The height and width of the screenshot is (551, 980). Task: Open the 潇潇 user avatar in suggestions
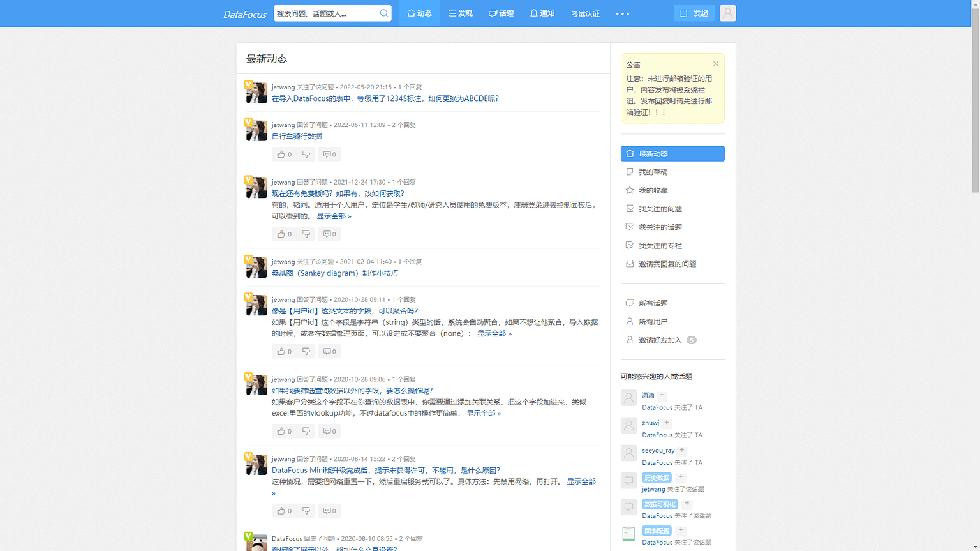pos(628,398)
